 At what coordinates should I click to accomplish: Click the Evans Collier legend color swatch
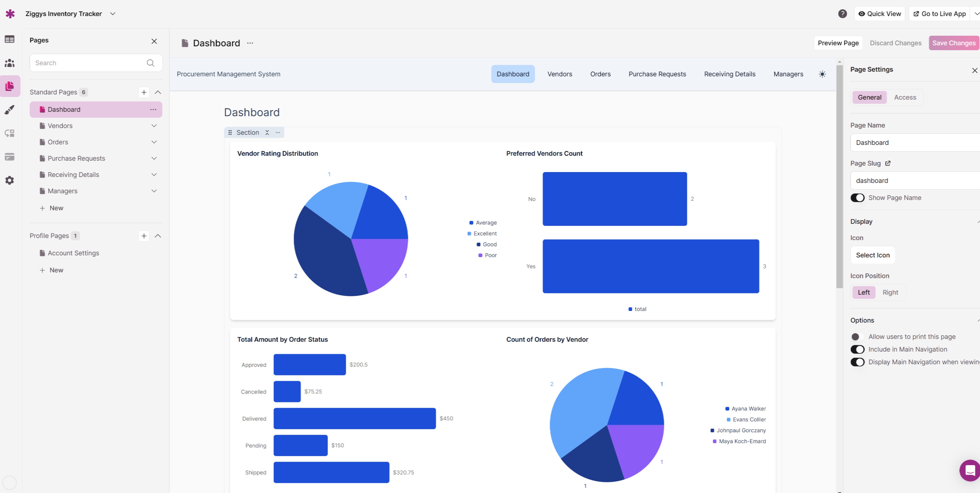(728, 420)
